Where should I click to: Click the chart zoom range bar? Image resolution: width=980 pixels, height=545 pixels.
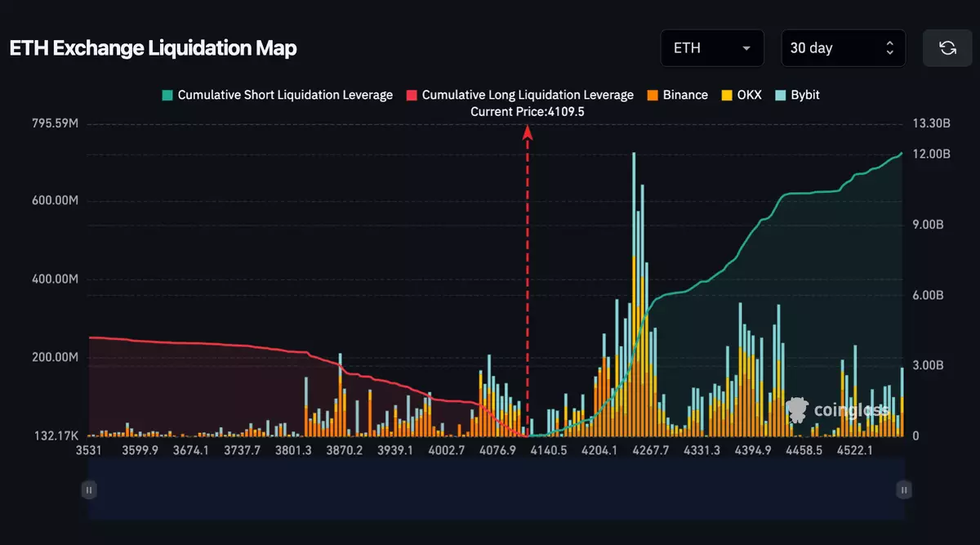pyautogui.click(x=496, y=489)
